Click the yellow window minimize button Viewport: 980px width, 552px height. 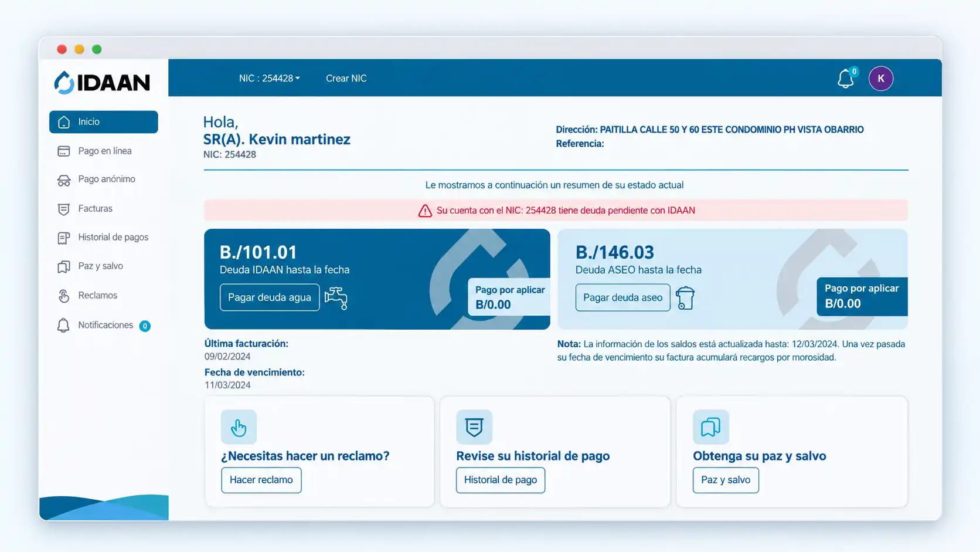(79, 49)
